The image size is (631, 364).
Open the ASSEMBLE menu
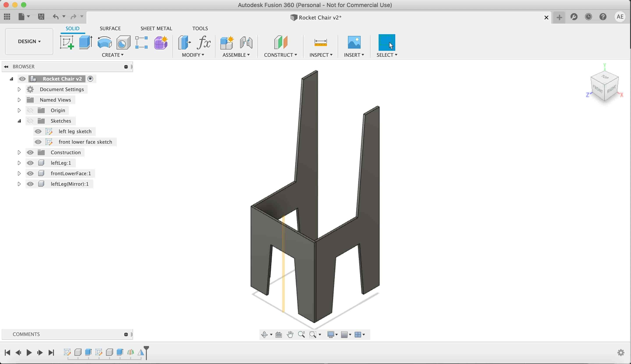click(x=236, y=55)
